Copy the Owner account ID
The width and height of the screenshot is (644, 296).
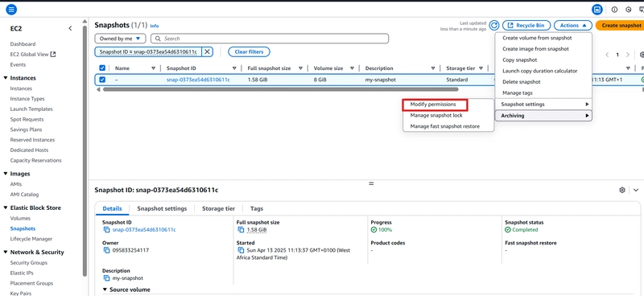click(x=107, y=250)
